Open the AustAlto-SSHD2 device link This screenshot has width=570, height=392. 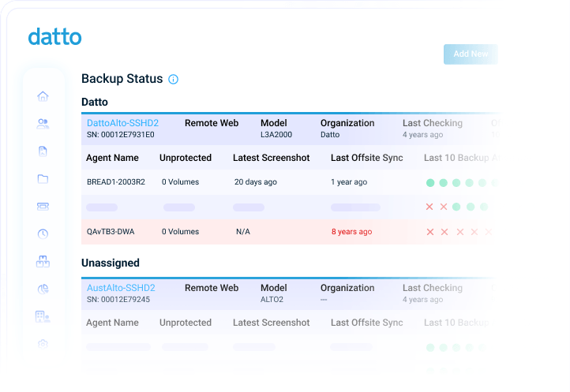pos(121,288)
